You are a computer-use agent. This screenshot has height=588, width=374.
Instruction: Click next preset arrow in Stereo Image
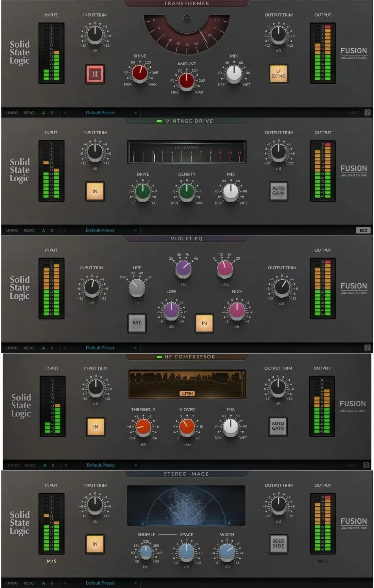click(136, 583)
